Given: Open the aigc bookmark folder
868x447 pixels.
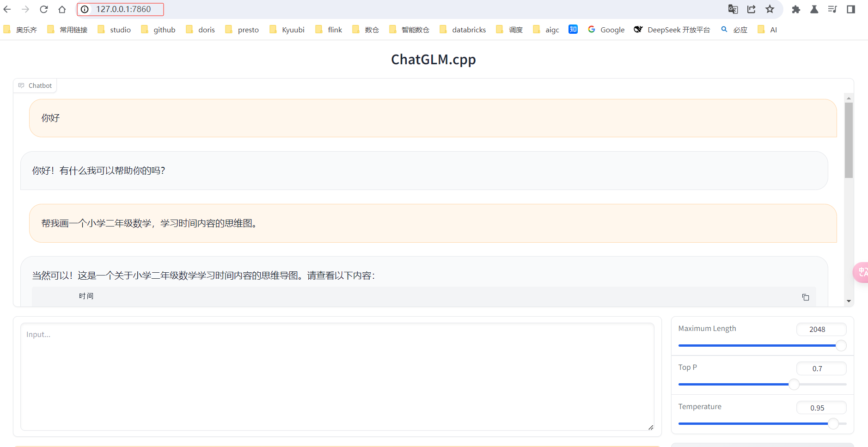Looking at the screenshot, I should pyautogui.click(x=546, y=30).
